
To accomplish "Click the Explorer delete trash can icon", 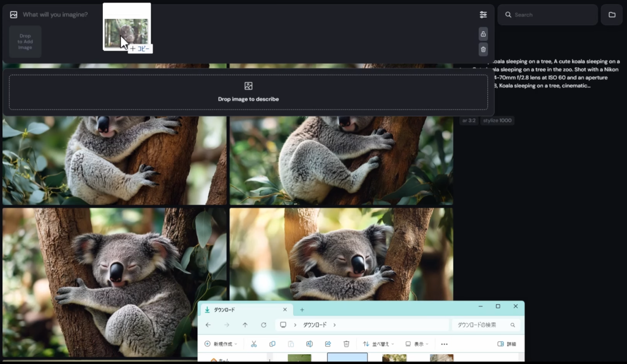I will coord(347,344).
